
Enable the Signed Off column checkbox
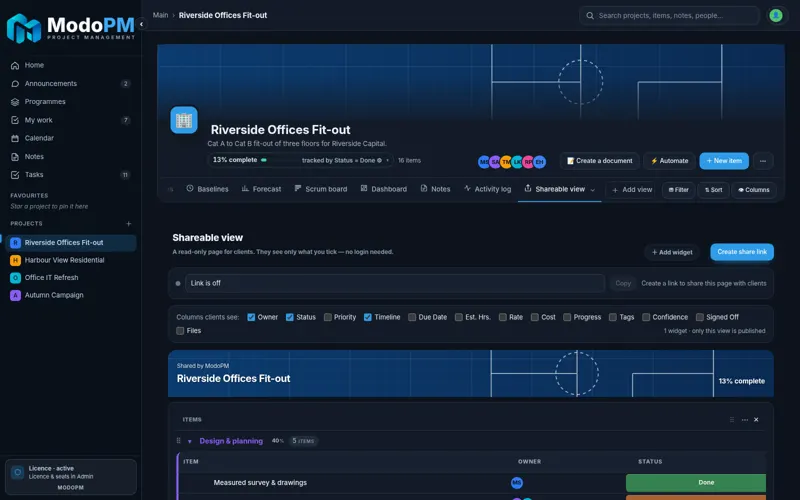coord(699,317)
